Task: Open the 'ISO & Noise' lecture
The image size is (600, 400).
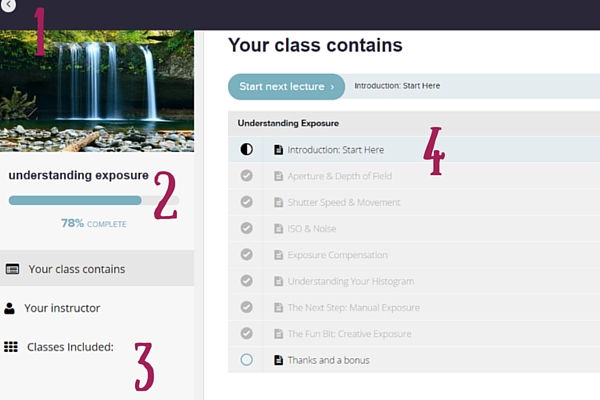Action: click(x=312, y=229)
